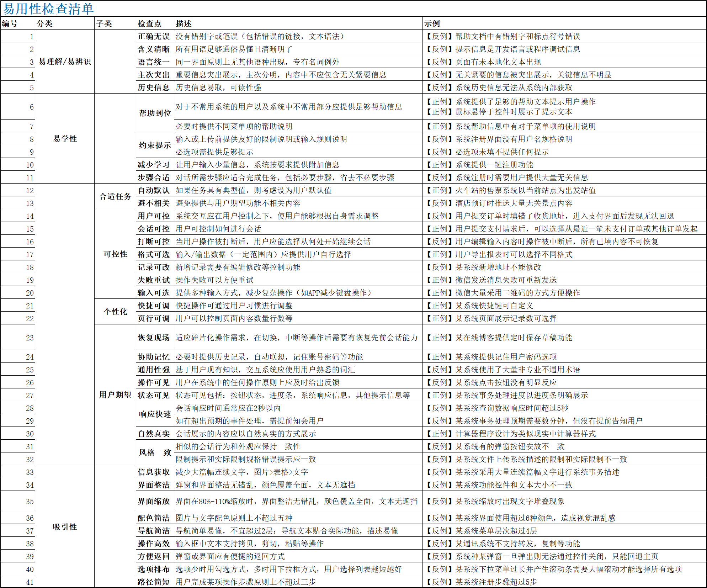Select the 合适任务 subcategory cell
This screenshot has height=588, width=707.
(x=115, y=196)
